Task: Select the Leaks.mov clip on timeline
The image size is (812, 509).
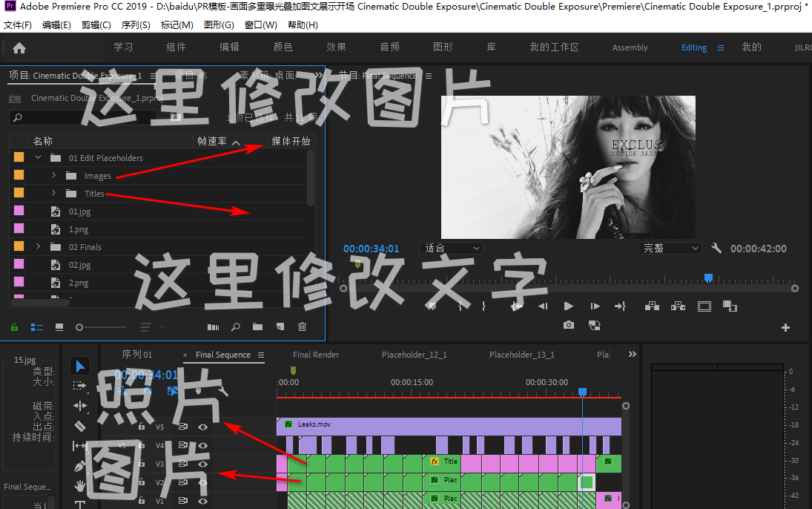Action: [x=449, y=426]
